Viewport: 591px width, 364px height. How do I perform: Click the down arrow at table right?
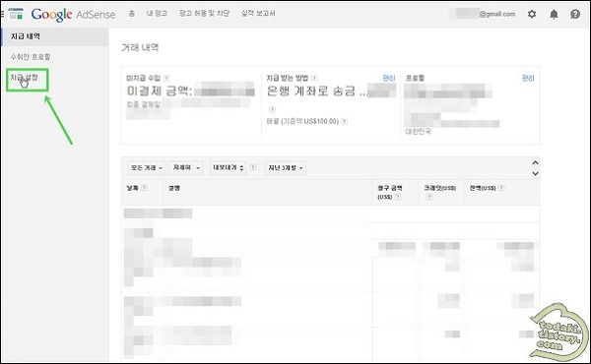[535, 173]
